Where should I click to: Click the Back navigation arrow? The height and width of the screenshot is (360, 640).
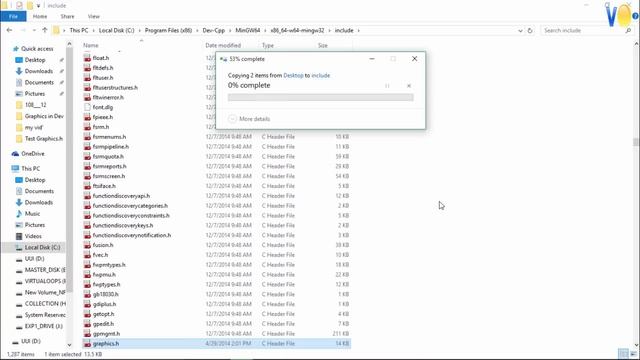(9, 30)
